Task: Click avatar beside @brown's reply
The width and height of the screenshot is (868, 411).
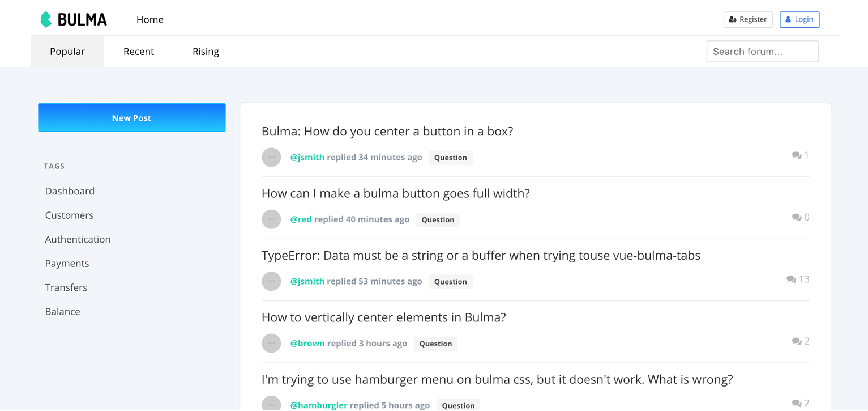Action: click(x=271, y=344)
